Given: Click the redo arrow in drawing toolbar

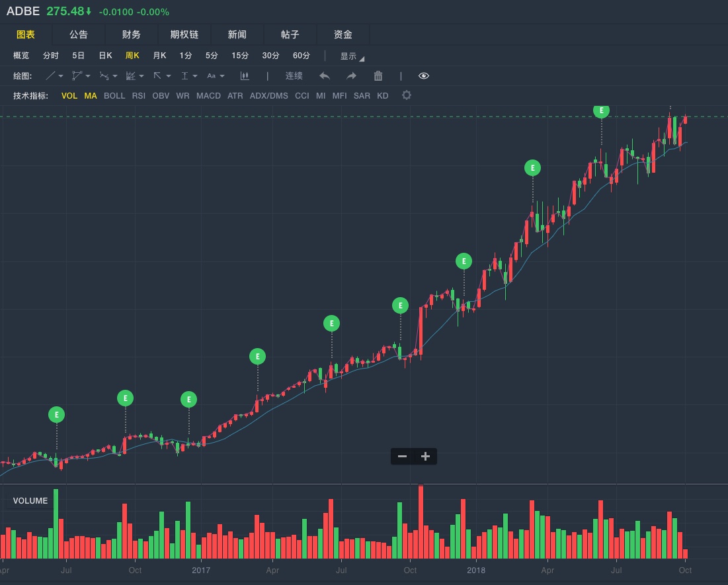Looking at the screenshot, I should click(351, 76).
